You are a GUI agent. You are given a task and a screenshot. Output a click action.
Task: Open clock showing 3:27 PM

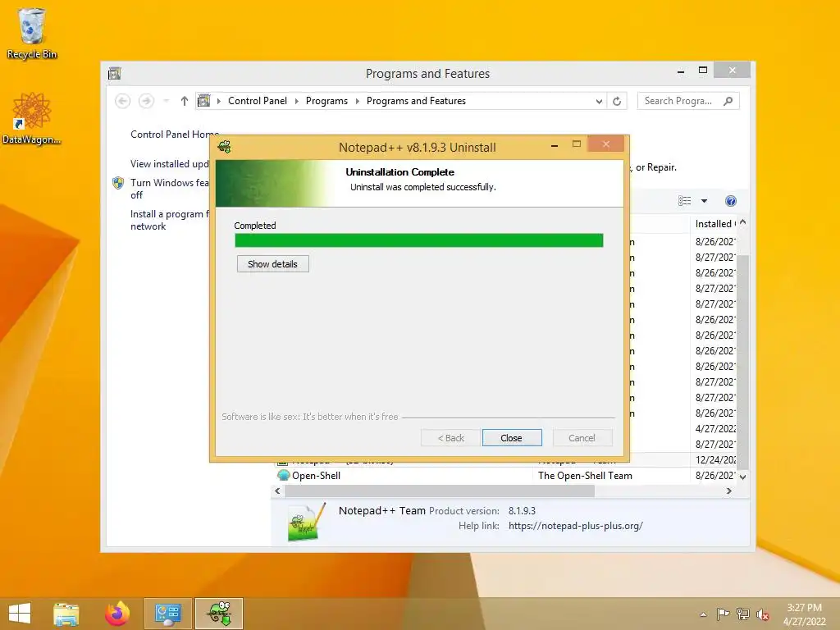point(805,614)
